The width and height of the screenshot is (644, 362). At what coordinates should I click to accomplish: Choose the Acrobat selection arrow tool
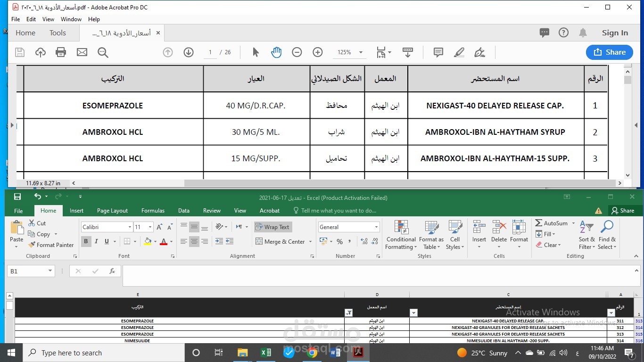click(256, 52)
